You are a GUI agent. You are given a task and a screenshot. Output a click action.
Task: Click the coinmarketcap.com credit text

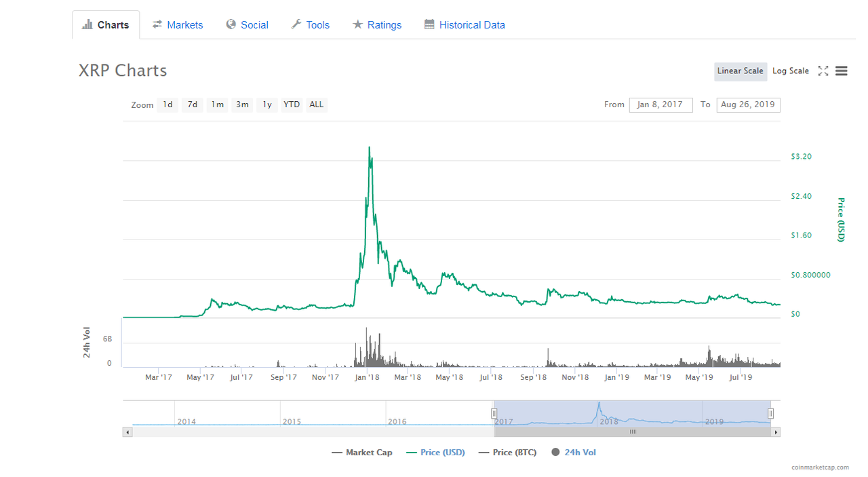pyautogui.click(x=821, y=468)
